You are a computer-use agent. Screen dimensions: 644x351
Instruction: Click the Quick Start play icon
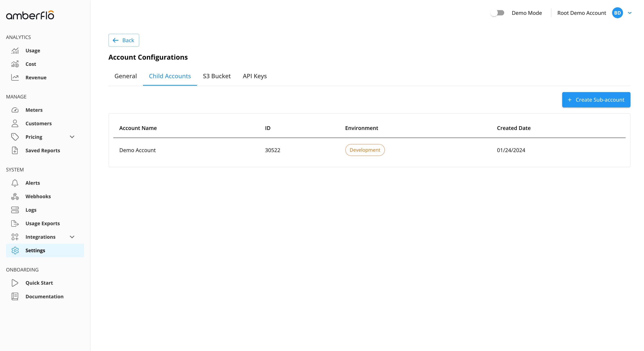click(x=15, y=283)
